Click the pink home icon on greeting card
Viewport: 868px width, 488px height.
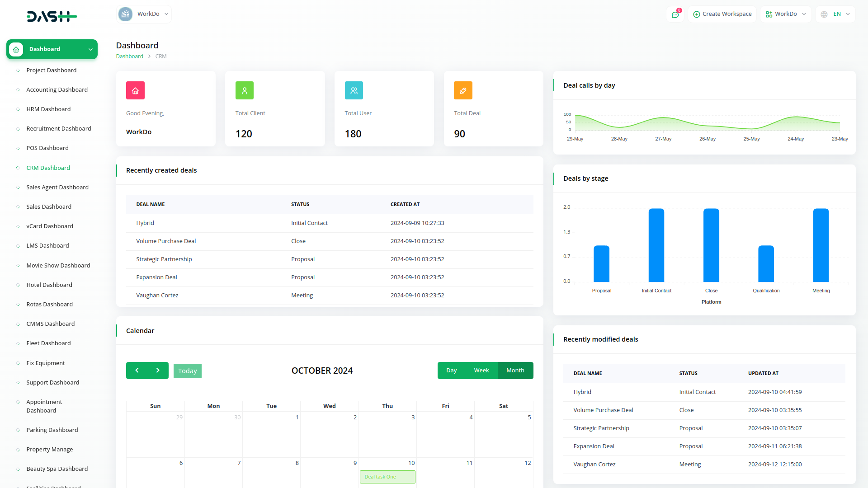135,90
